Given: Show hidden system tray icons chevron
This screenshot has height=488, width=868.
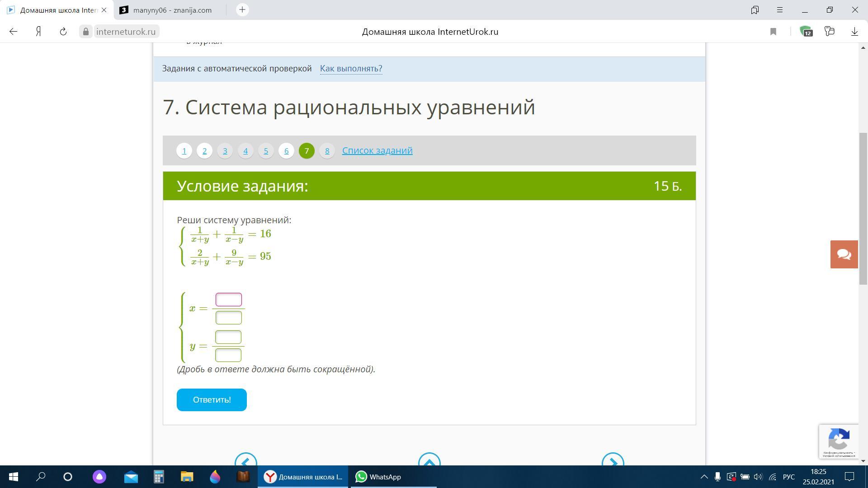Looking at the screenshot, I should coord(704,477).
